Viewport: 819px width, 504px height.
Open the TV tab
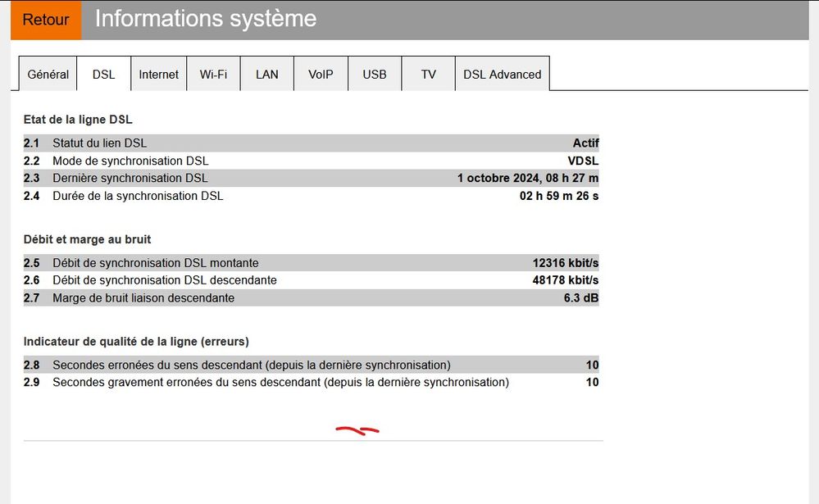point(428,74)
